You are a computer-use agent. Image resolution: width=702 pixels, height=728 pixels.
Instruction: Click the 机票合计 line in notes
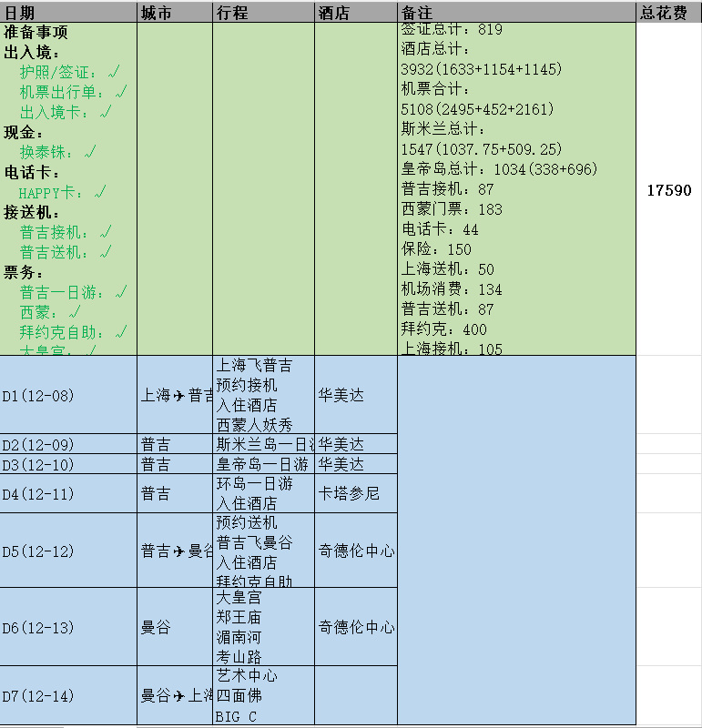[477, 99]
